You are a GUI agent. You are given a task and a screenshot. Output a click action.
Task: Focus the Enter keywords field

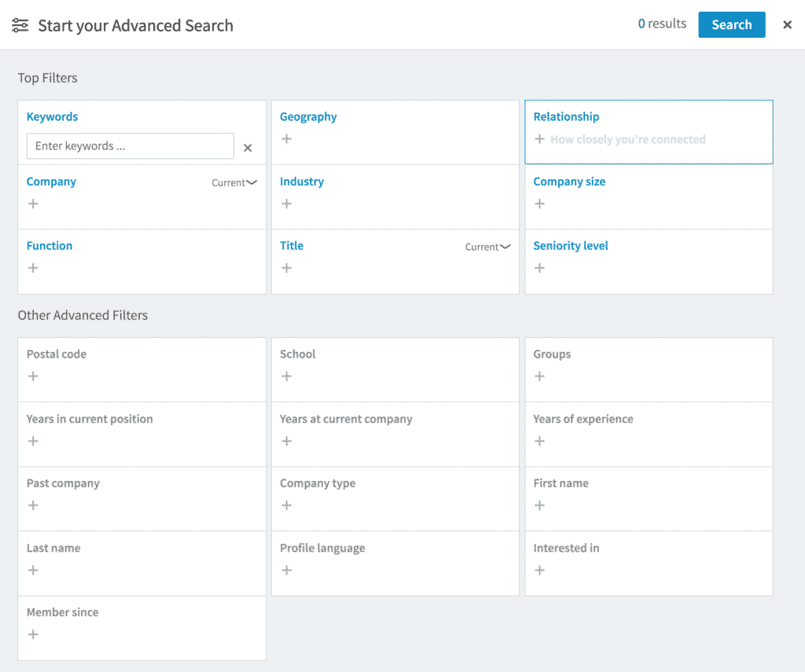point(130,146)
